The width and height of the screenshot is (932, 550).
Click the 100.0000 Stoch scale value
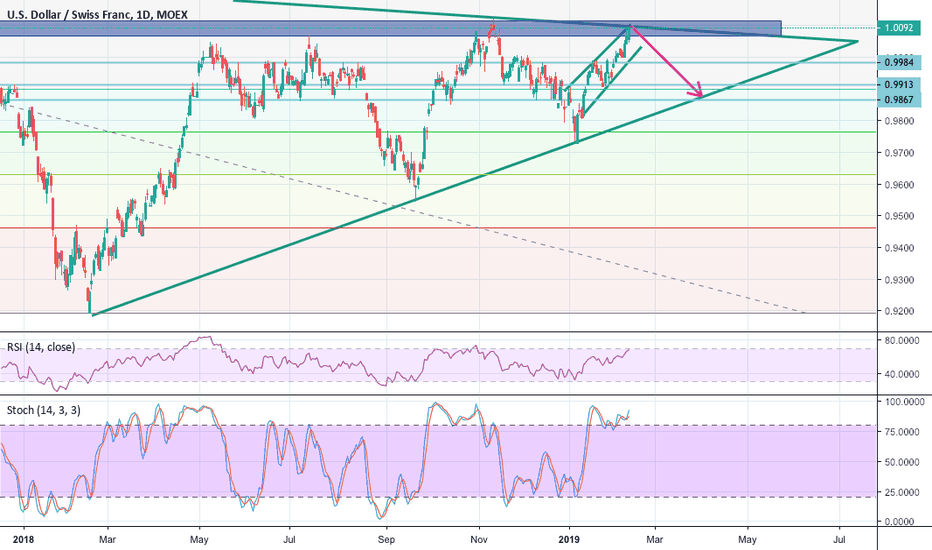pyautogui.click(x=904, y=403)
